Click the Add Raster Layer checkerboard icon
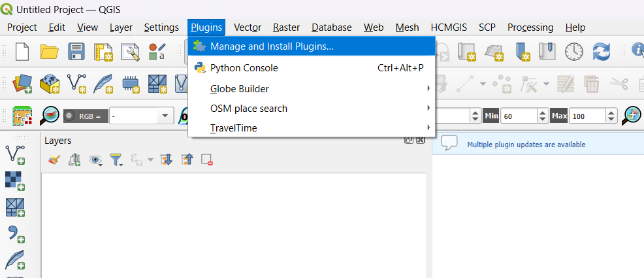This screenshot has height=278, width=644. point(15,181)
